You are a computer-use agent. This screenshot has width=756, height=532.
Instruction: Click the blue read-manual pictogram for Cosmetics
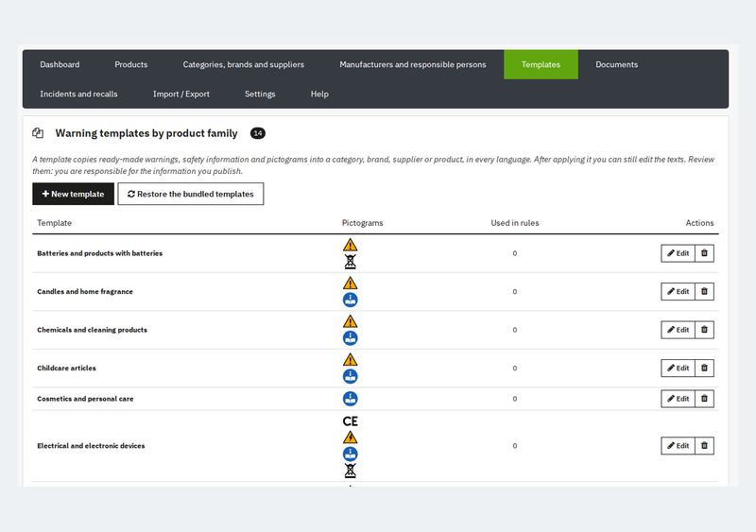(x=350, y=399)
